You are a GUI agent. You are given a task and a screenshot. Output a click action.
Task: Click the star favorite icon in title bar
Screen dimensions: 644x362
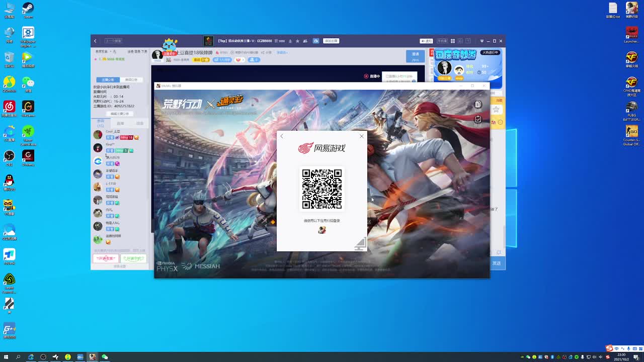click(297, 41)
